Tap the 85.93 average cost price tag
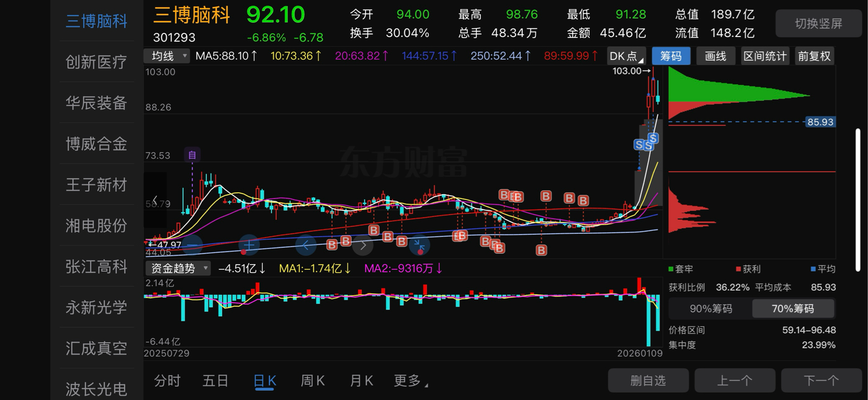The image size is (868, 400). point(820,122)
